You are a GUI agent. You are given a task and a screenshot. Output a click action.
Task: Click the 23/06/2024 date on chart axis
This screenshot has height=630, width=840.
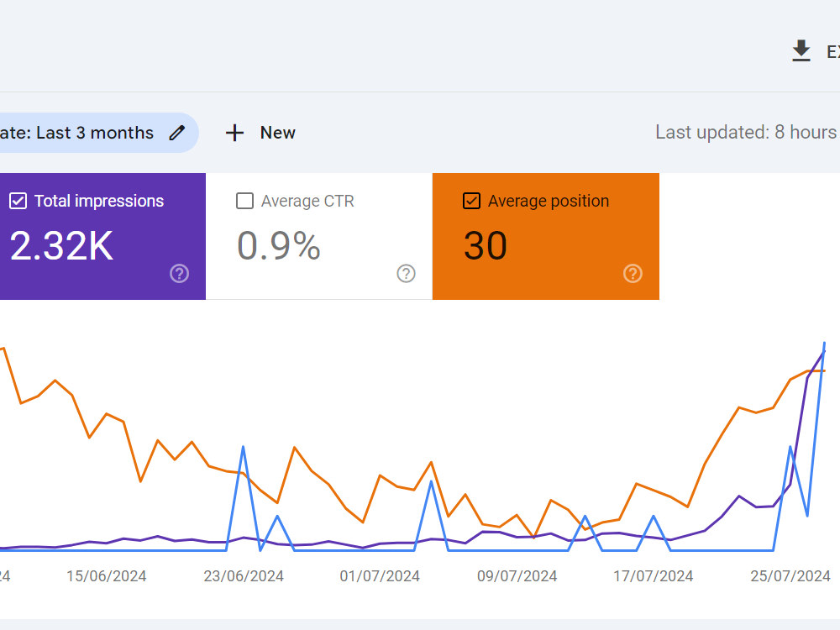244,576
